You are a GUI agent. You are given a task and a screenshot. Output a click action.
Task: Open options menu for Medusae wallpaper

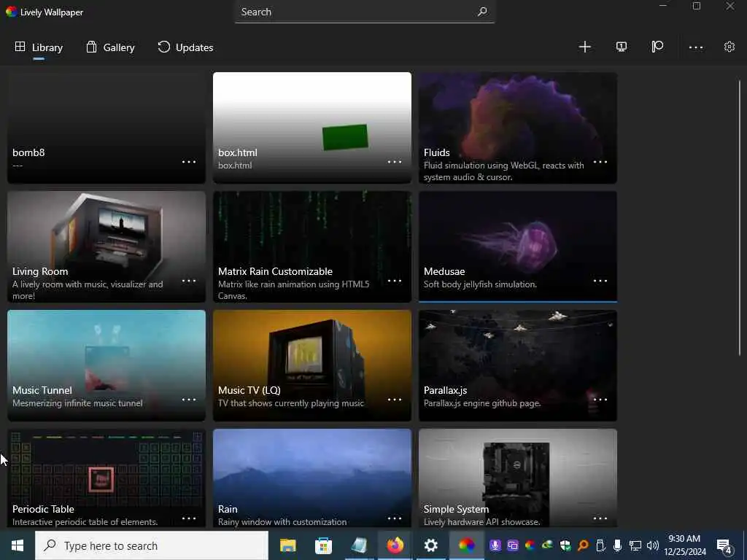[x=600, y=281]
